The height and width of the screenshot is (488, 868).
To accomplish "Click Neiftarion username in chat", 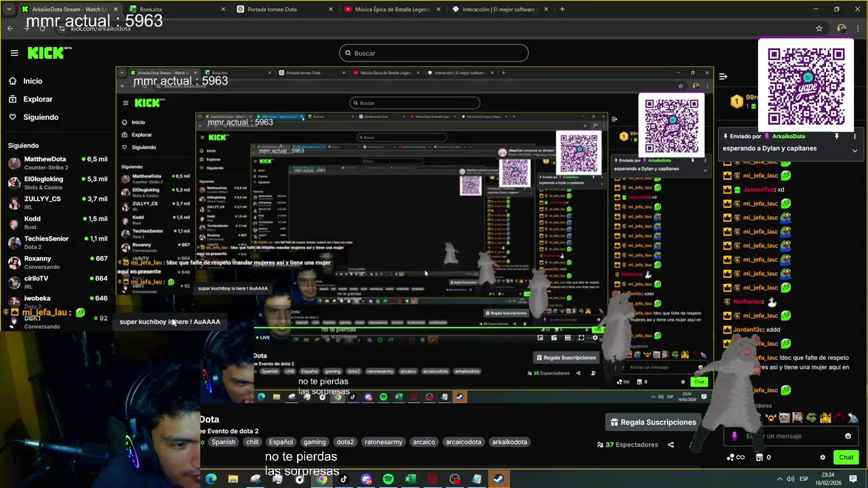I will [748, 302].
